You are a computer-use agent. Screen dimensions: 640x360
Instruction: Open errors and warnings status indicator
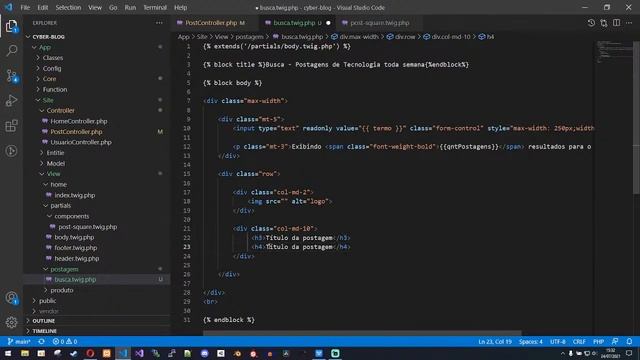64,341
